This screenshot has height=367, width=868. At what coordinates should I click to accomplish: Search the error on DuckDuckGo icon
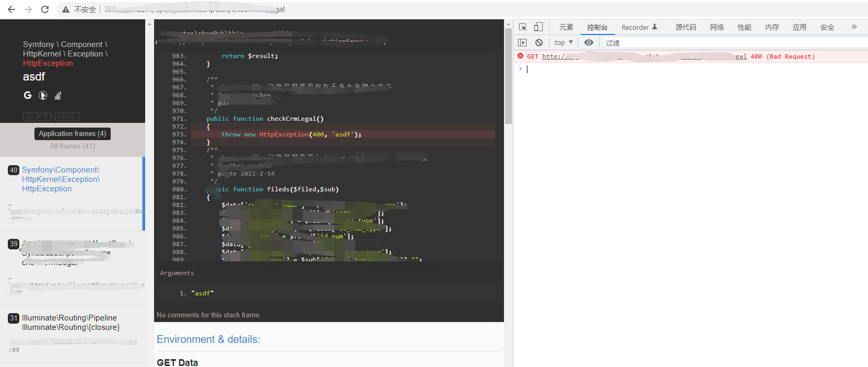coord(43,95)
